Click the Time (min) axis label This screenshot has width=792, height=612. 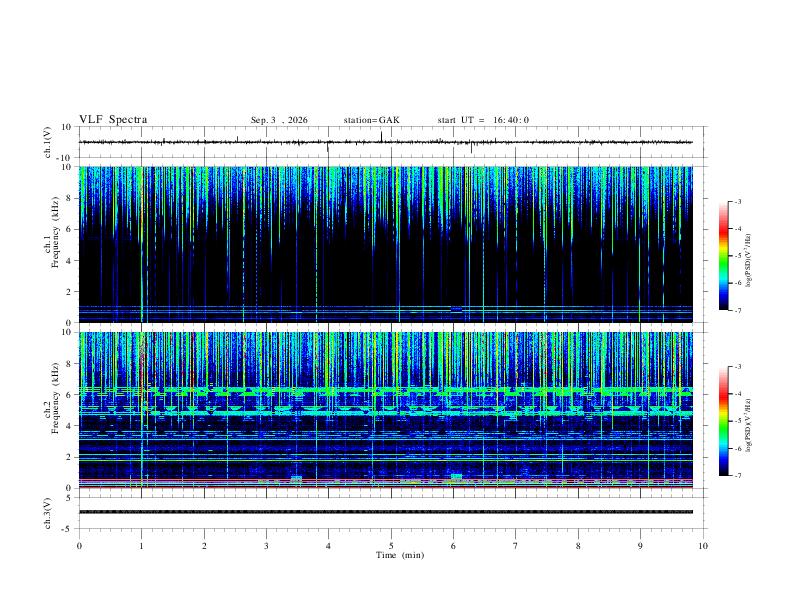pyautogui.click(x=400, y=555)
